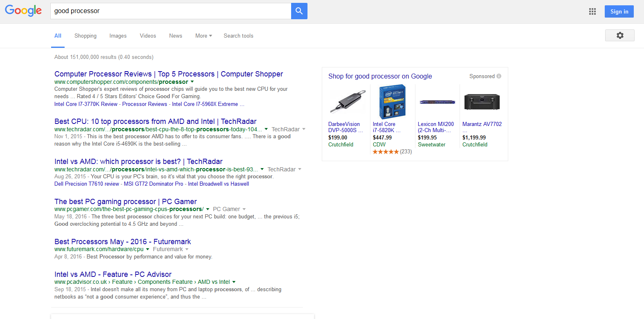This screenshot has height=319, width=644.
Task: Open Dell Precision T7610 review sitelink
Action: tap(87, 184)
